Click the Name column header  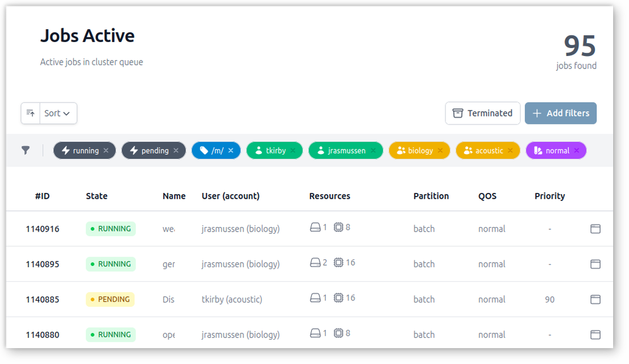[x=174, y=196]
